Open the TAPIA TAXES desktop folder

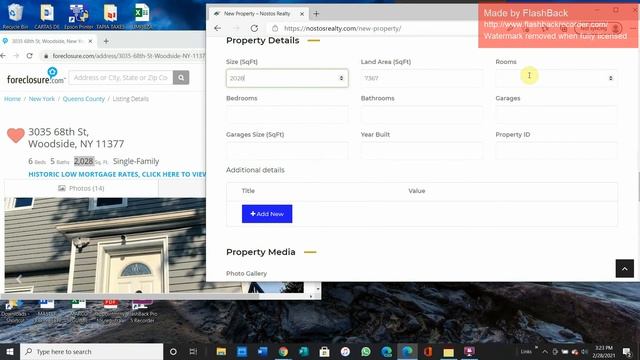coord(110,16)
